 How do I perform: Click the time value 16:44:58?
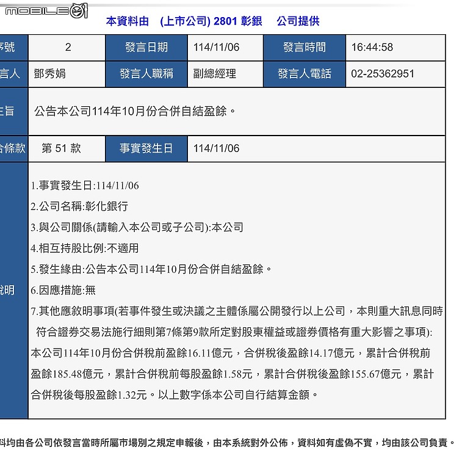point(372,47)
